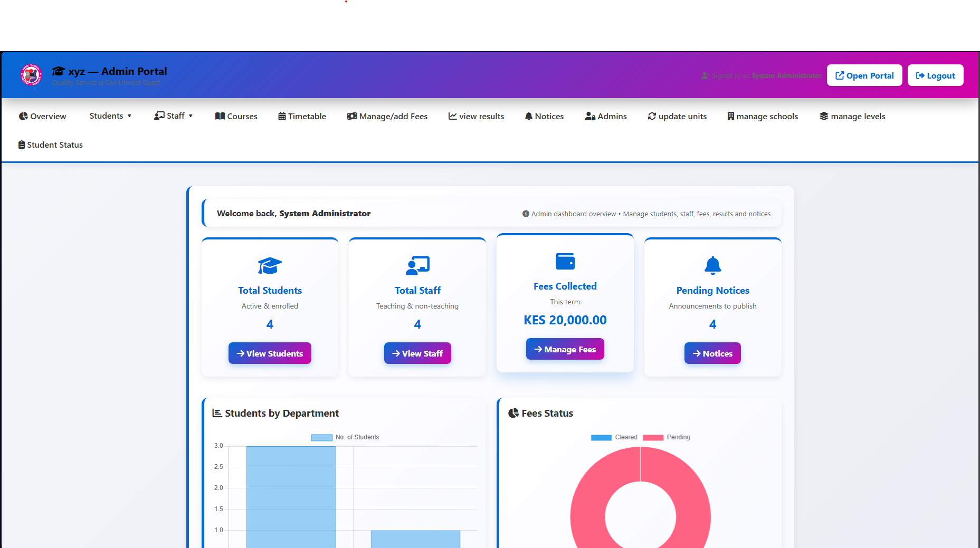Click the Notices button in Pending Notices card

click(712, 353)
